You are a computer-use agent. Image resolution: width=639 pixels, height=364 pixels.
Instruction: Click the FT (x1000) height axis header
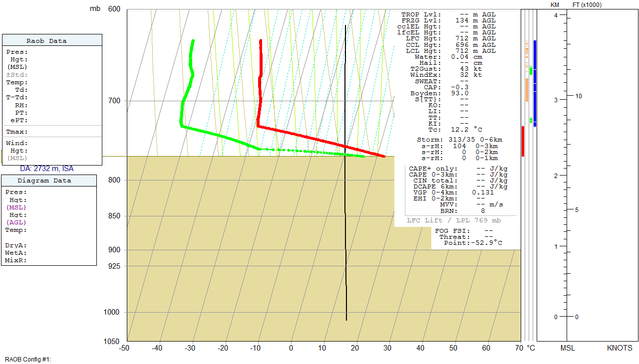pyautogui.click(x=587, y=4)
